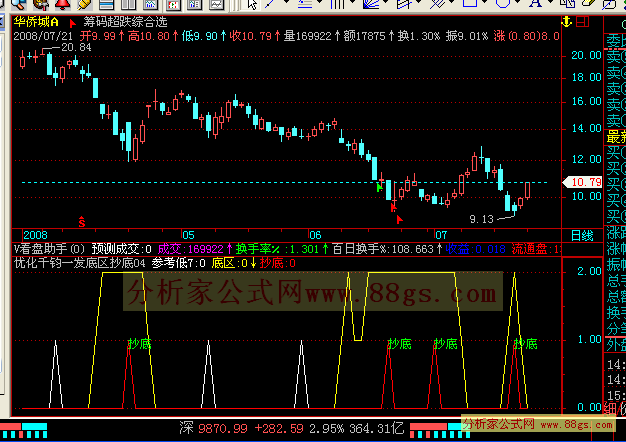Open the magnifier search icon
This screenshot has height=442, width=626.
[x=18, y=4]
